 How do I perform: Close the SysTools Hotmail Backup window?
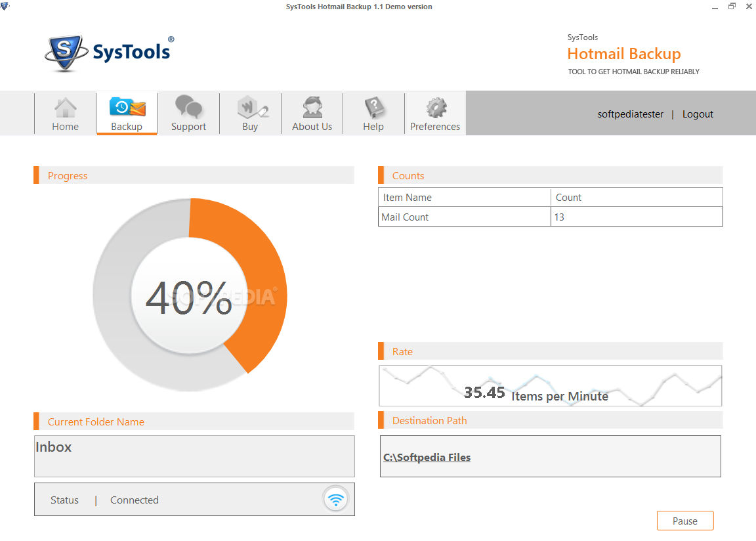749,7
